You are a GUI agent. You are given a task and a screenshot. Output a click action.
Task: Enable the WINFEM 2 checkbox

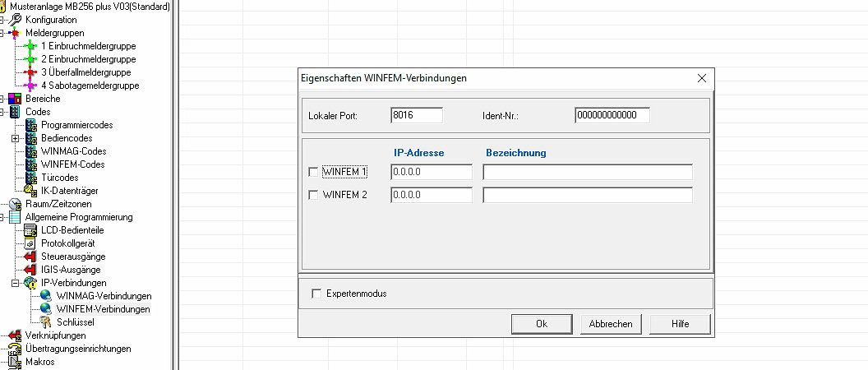pos(312,195)
